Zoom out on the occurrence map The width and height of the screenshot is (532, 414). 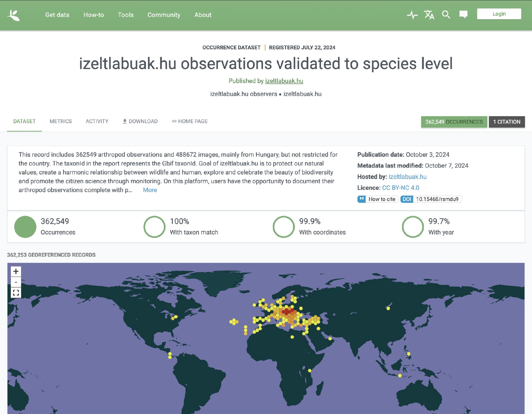(x=16, y=282)
